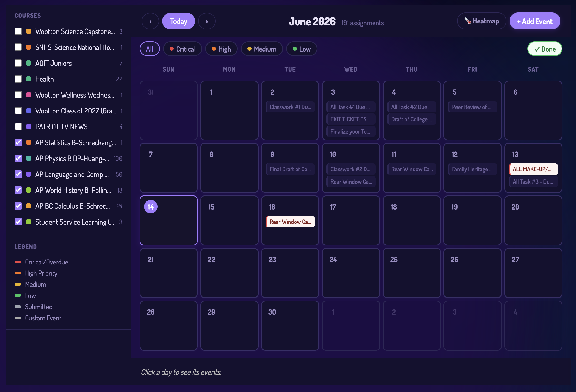Enable PATRIOT TV NEWS checkbox
576x392 pixels.
18,127
